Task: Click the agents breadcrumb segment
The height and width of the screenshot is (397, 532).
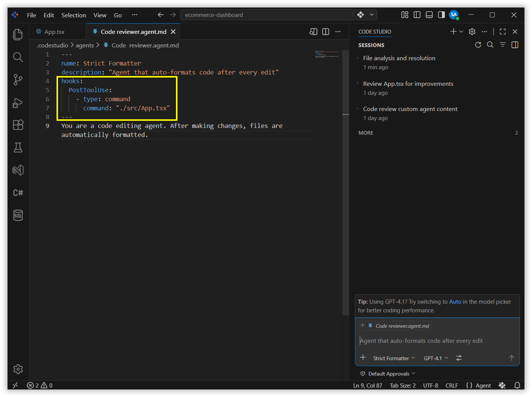Action: coord(85,45)
